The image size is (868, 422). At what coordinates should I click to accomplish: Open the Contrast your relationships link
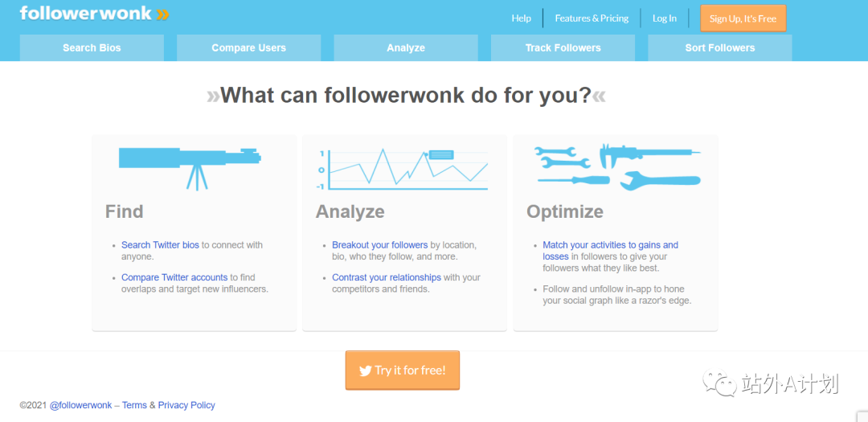[x=387, y=277]
